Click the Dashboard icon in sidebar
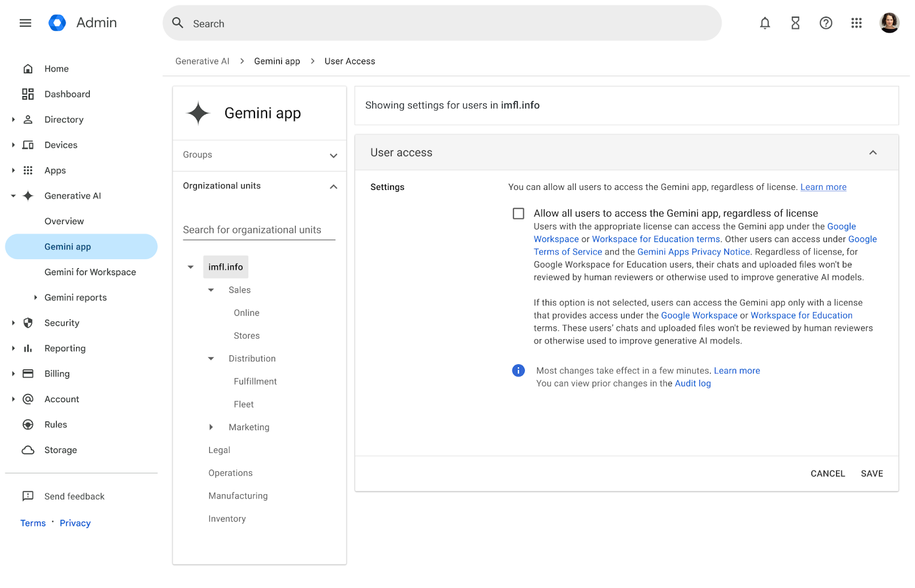The image size is (915, 588). coord(27,94)
